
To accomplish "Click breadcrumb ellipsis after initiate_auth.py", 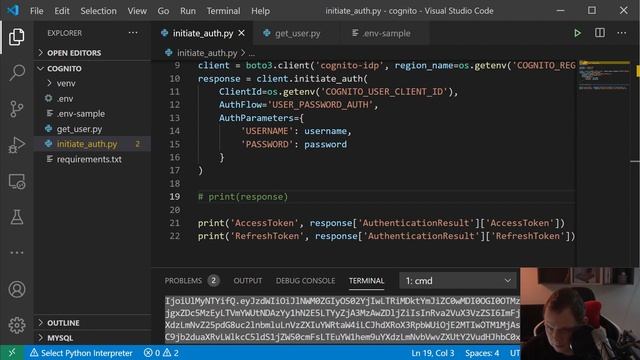I will (x=252, y=53).
